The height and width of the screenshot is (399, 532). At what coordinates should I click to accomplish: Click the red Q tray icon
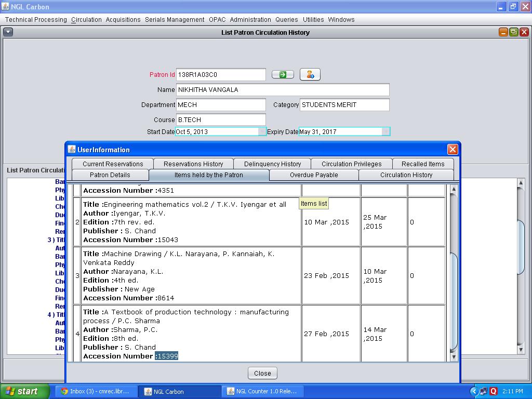click(493, 391)
